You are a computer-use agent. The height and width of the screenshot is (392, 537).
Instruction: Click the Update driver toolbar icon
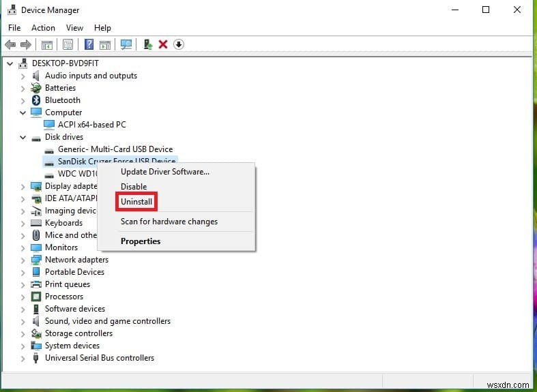[147, 44]
